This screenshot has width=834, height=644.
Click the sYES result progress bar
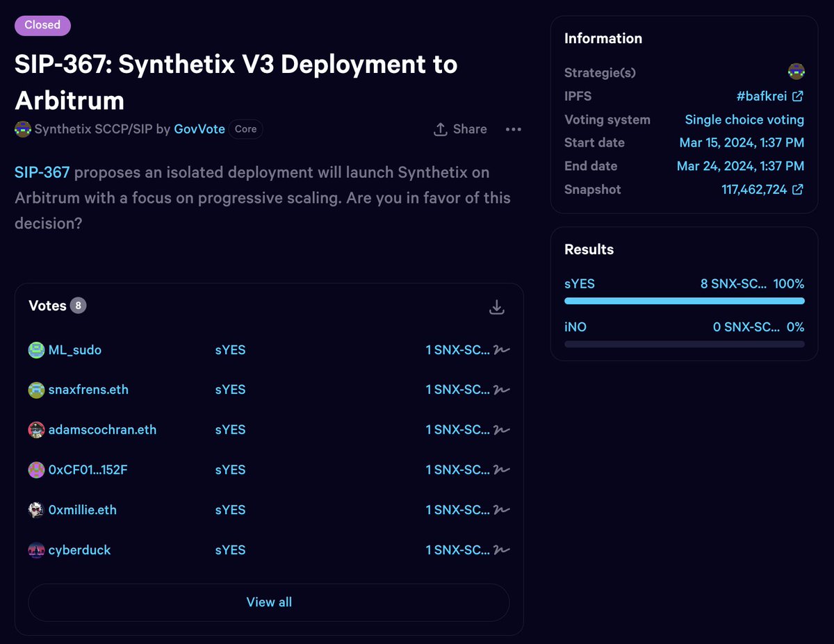(684, 301)
